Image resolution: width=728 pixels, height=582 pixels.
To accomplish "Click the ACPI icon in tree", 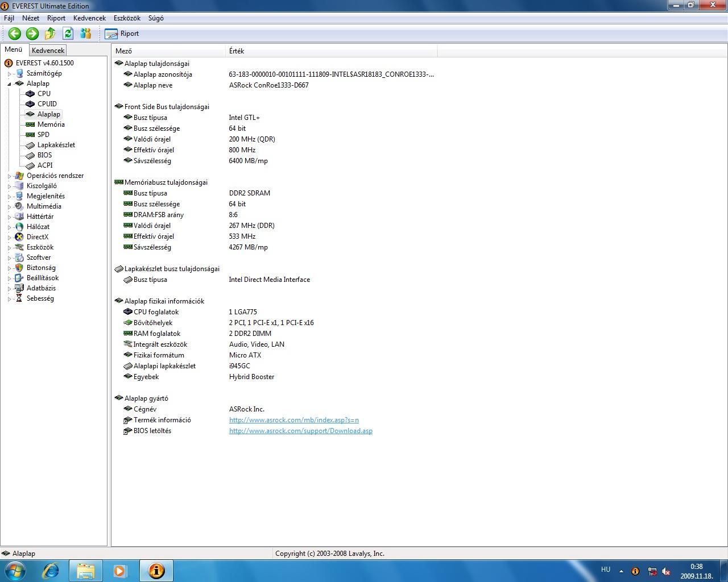I will click(x=30, y=165).
